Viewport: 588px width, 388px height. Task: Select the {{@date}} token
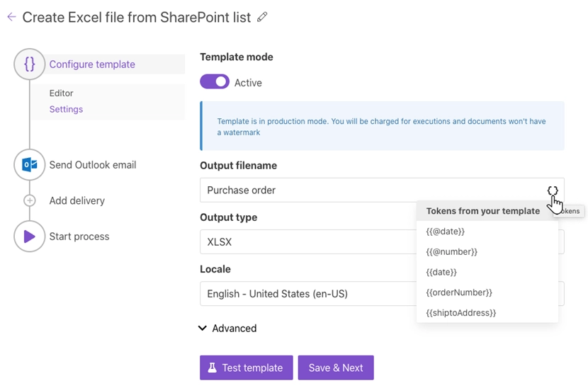tap(446, 232)
